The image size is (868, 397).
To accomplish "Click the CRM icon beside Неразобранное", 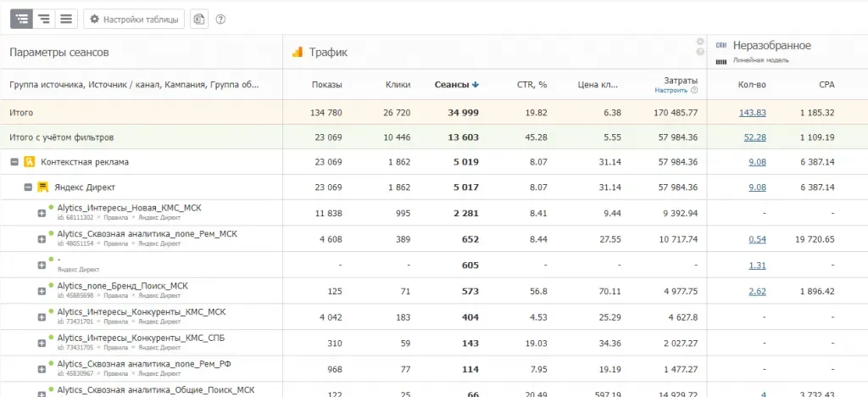I will (721, 46).
